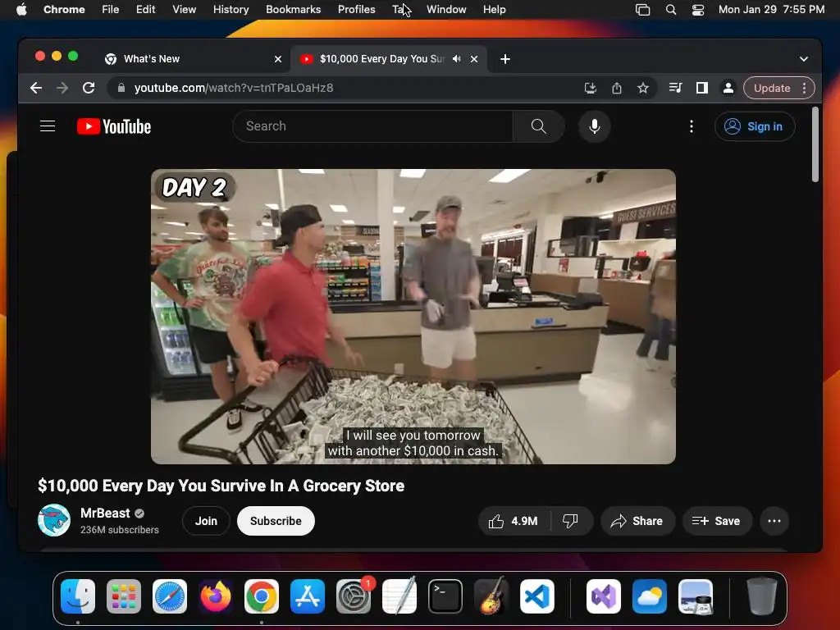This screenshot has width=840, height=630.
Task: Go back in Chrome
Action: [x=36, y=88]
